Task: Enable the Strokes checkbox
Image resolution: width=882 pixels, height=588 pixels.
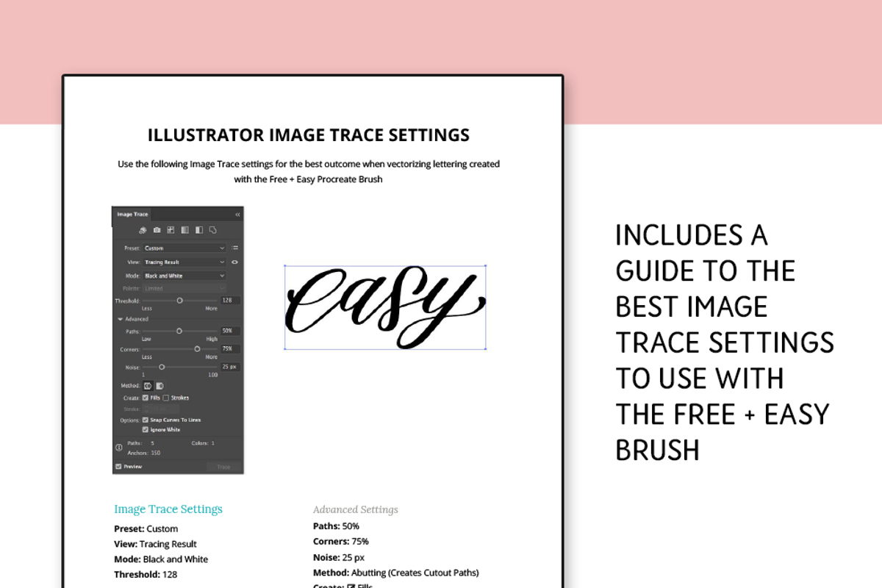Action: click(166, 398)
